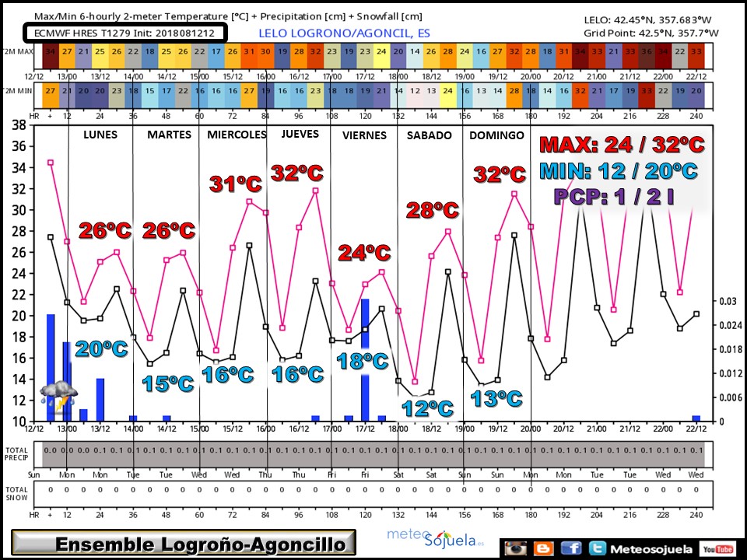Click the 0.024 value on precipitation axis
This screenshot has width=747, height=560.
click(731, 325)
